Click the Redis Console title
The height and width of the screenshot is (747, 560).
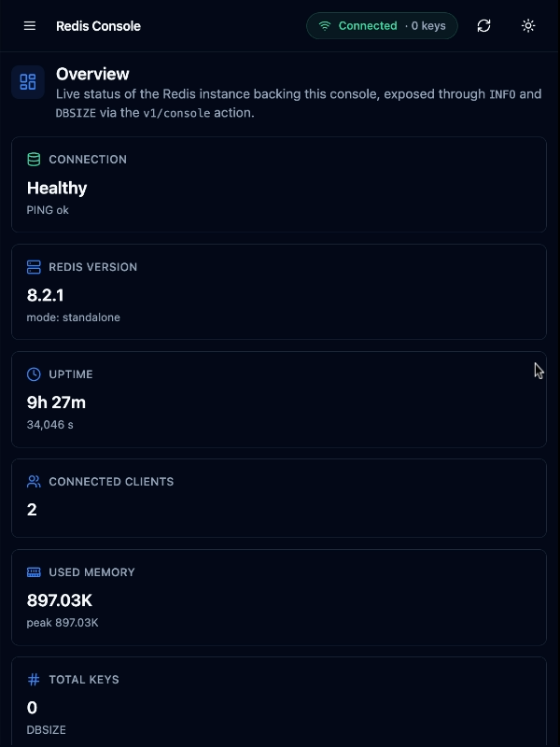pyautogui.click(x=98, y=26)
